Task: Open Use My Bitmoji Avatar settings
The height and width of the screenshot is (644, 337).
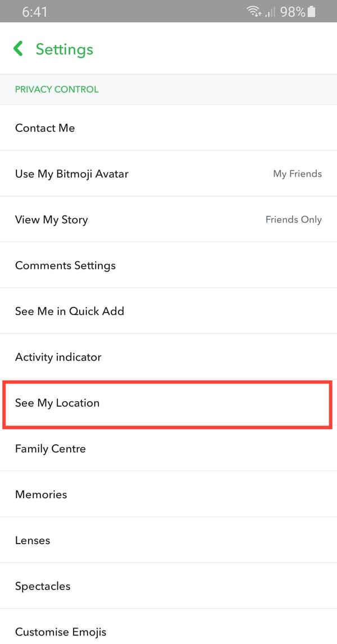Action: click(x=72, y=174)
